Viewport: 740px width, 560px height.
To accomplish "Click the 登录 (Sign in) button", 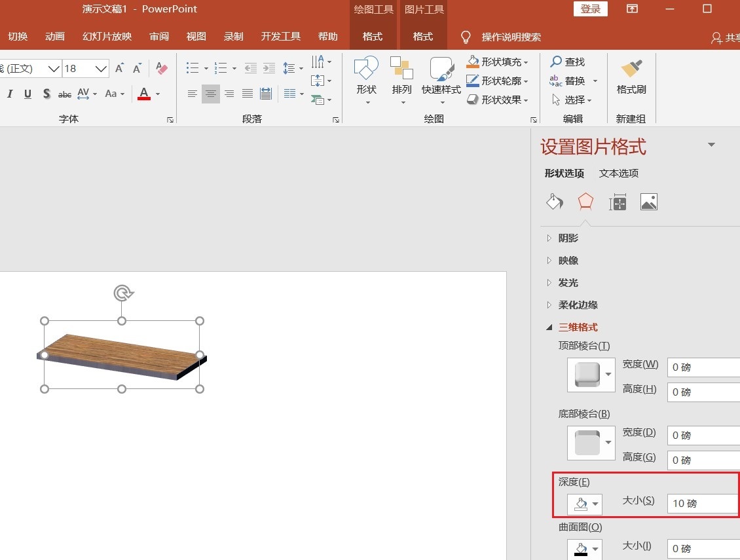I will (x=590, y=9).
